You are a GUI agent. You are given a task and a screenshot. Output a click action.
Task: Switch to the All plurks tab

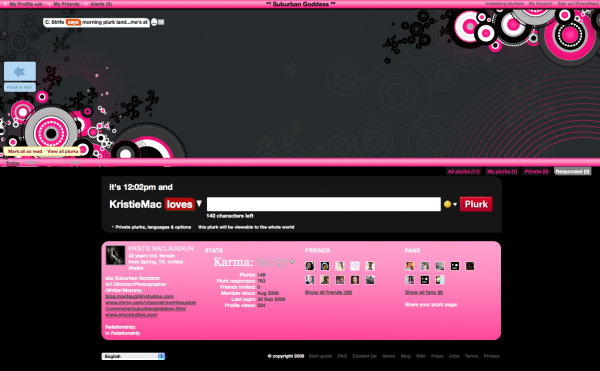464,171
